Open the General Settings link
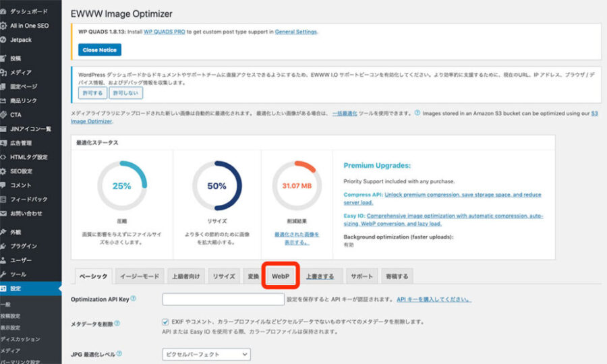This screenshot has height=364, width=607. tap(296, 32)
